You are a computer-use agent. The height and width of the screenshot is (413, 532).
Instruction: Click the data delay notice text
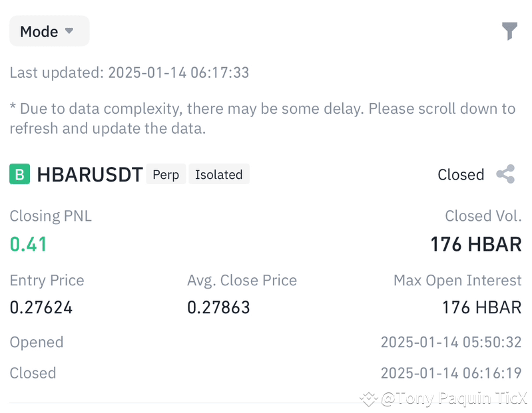pyautogui.click(x=262, y=118)
